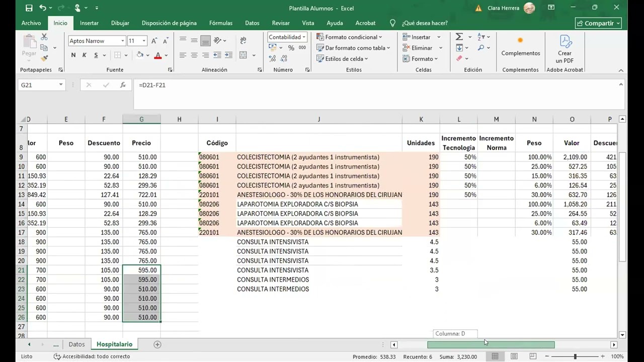
Task: Click the Accesibilidad: todo correcto status
Action: pyautogui.click(x=92, y=356)
